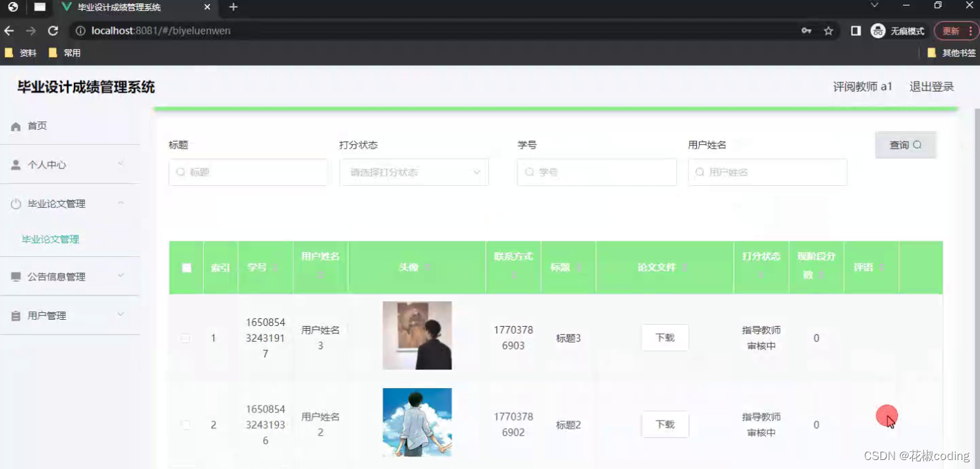Screen dimensions: 980x469
Task: Check the checkbox for row 2
Action: click(186, 424)
